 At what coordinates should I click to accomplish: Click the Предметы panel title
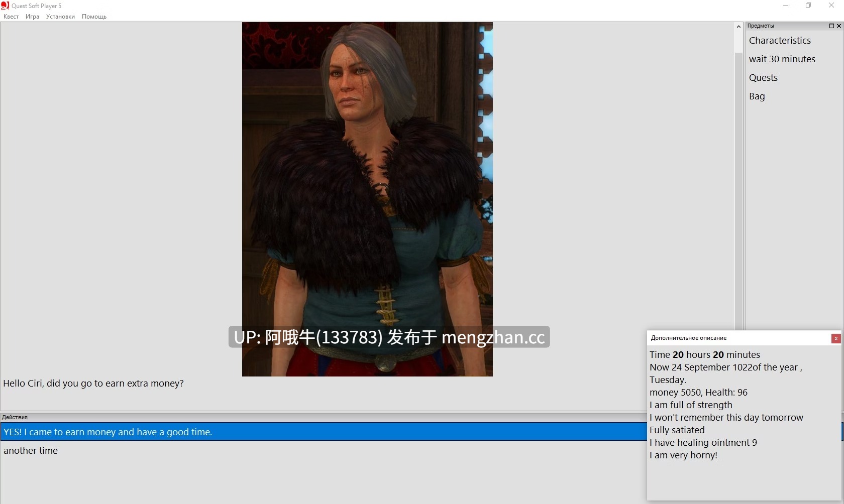pyautogui.click(x=760, y=26)
